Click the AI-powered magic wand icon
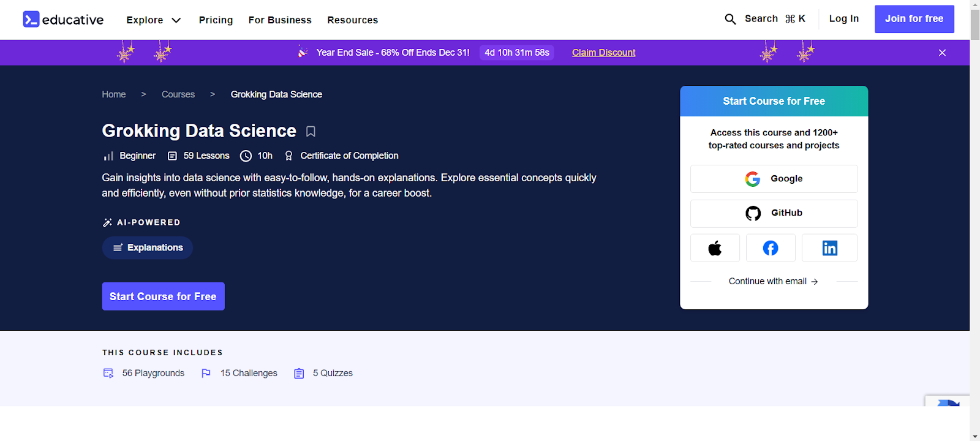Screen dimensions: 980x441 click(107, 222)
